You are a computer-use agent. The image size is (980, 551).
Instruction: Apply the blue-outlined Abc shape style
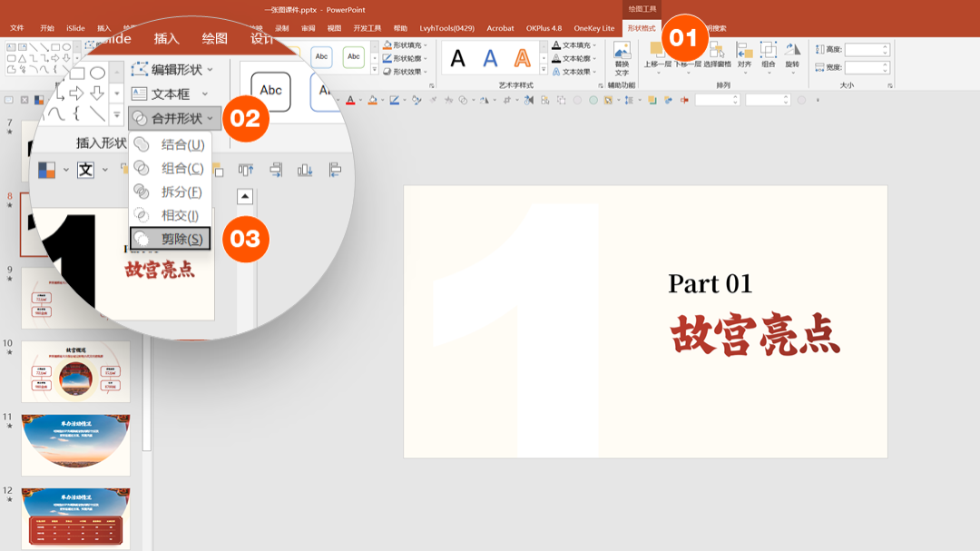(x=321, y=57)
